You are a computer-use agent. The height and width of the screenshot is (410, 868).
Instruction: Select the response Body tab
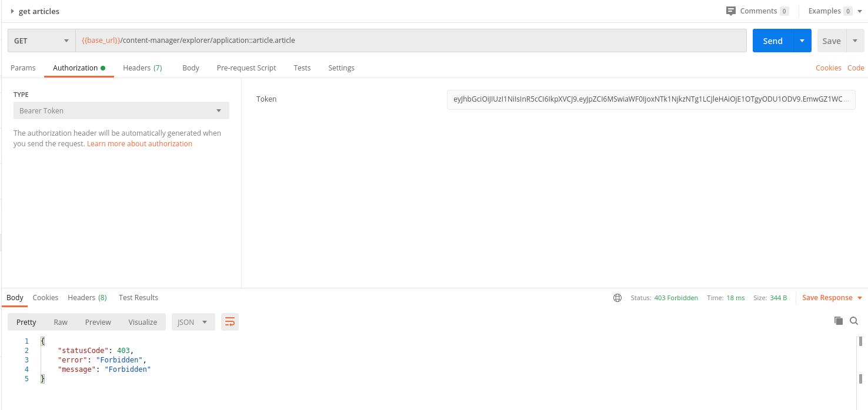pyautogui.click(x=15, y=297)
